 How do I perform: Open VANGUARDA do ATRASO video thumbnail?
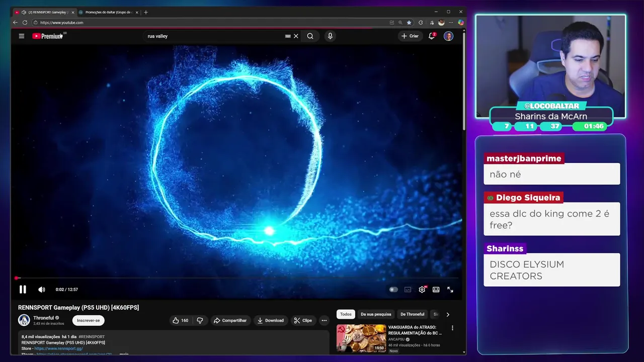pos(361,338)
